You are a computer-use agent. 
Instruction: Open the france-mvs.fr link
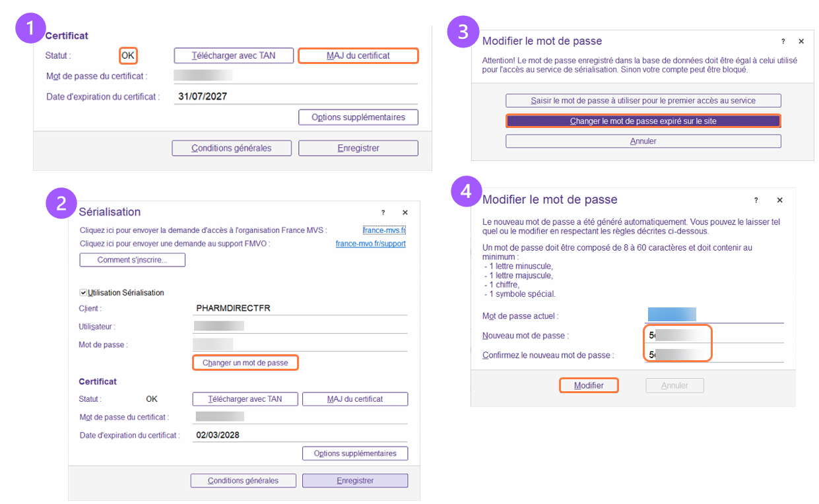(x=384, y=230)
